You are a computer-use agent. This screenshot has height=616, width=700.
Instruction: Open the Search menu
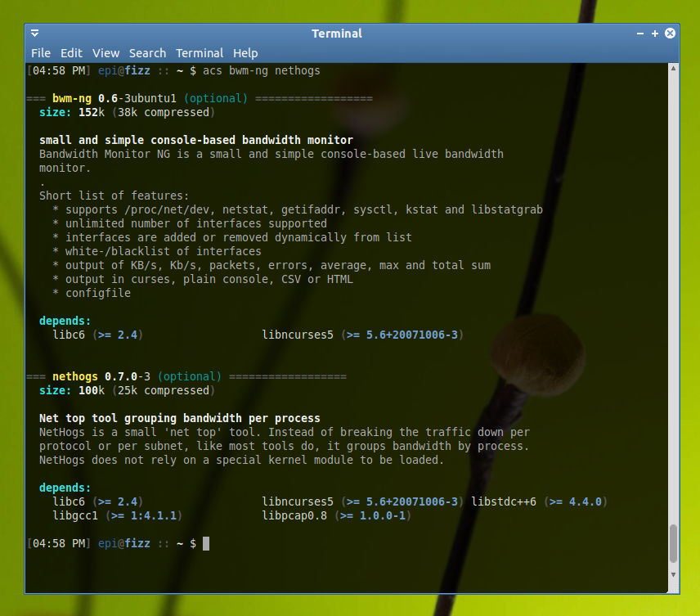coord(147,53)
